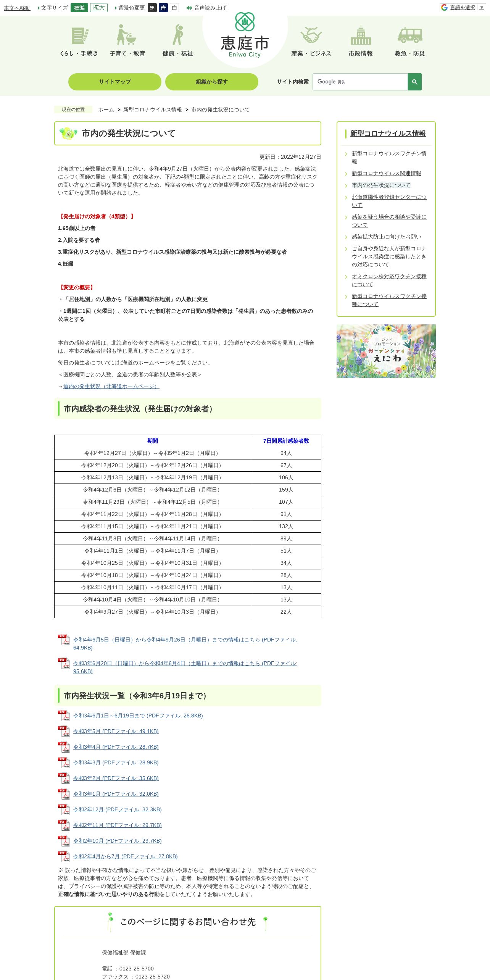Click the 恵庭市 Eniwa City logo
490x980 pixels.
245,35
